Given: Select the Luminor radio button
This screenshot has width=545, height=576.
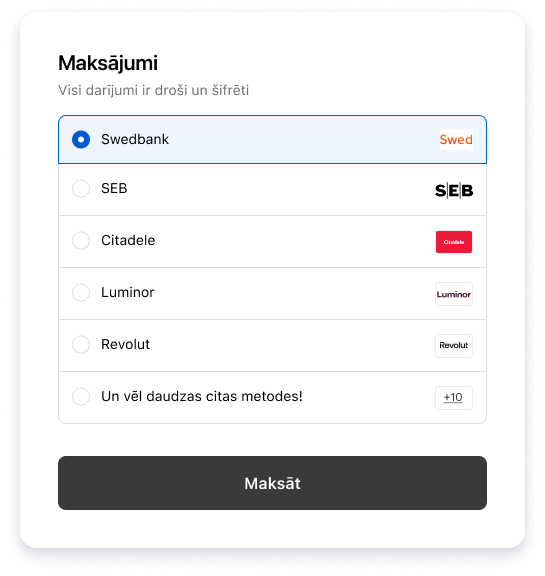Looking at the screenshot, I should (x=81, y=292).
